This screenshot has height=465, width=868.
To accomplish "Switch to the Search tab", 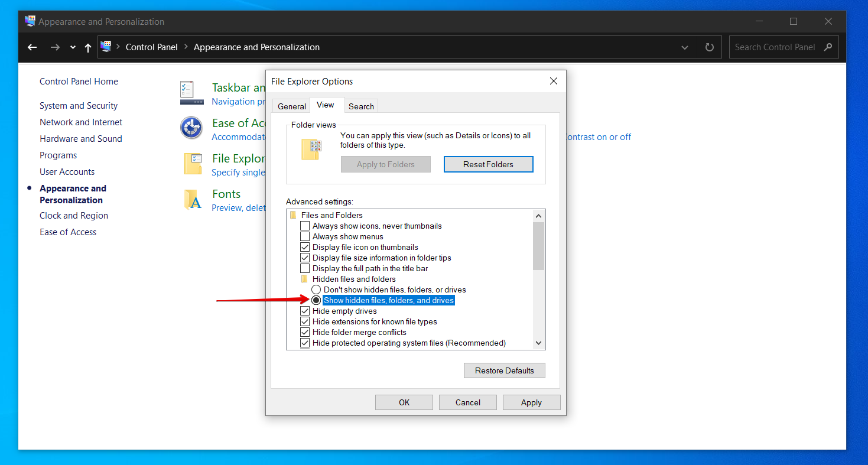I will [361, 106].
